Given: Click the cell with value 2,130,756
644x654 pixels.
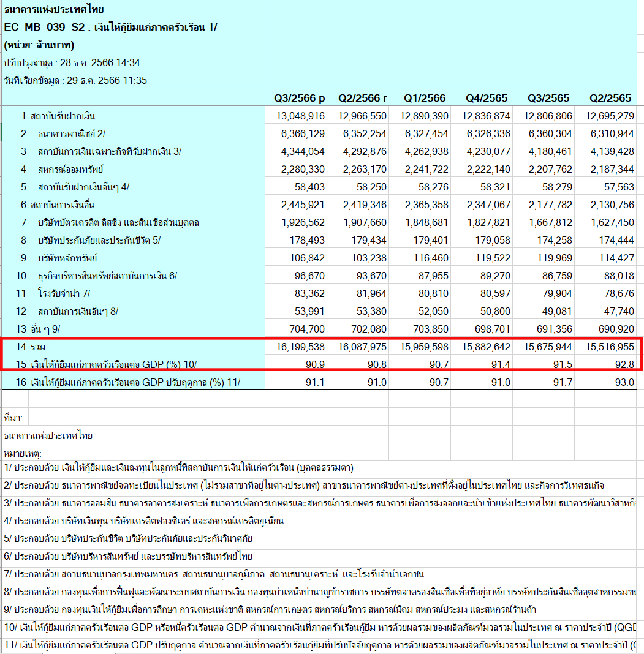Looking at the screenshot, I should pyautogui.click(x=610, y=205).
